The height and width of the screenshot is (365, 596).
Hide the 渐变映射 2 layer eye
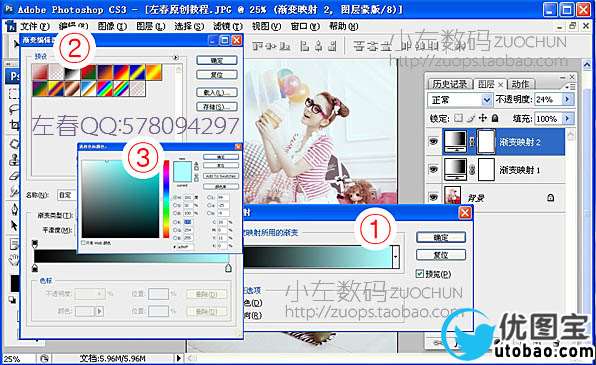click(433, 142)
